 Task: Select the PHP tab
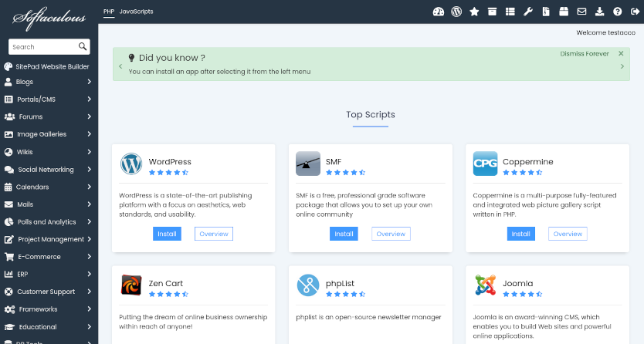point(108,12)
